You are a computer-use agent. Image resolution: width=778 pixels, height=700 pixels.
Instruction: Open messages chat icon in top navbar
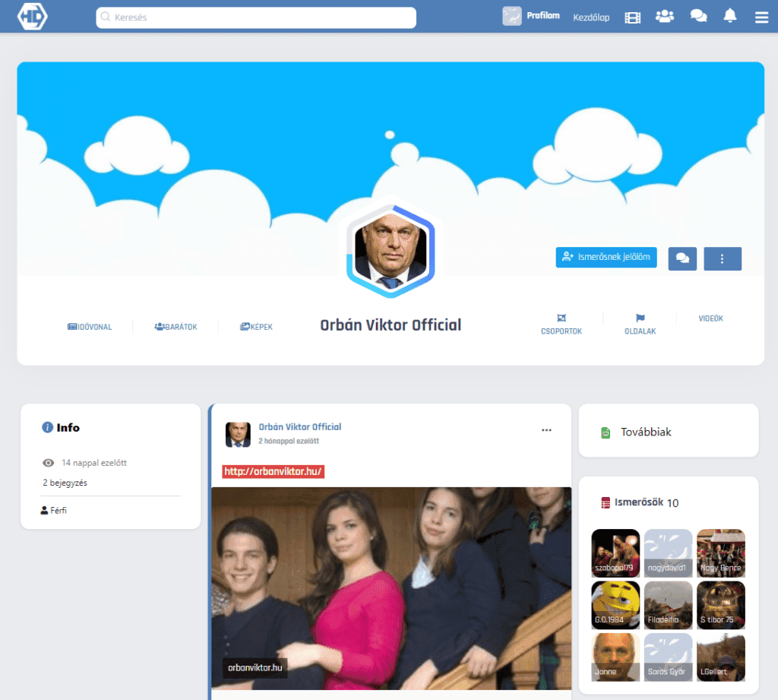[697, 17]
